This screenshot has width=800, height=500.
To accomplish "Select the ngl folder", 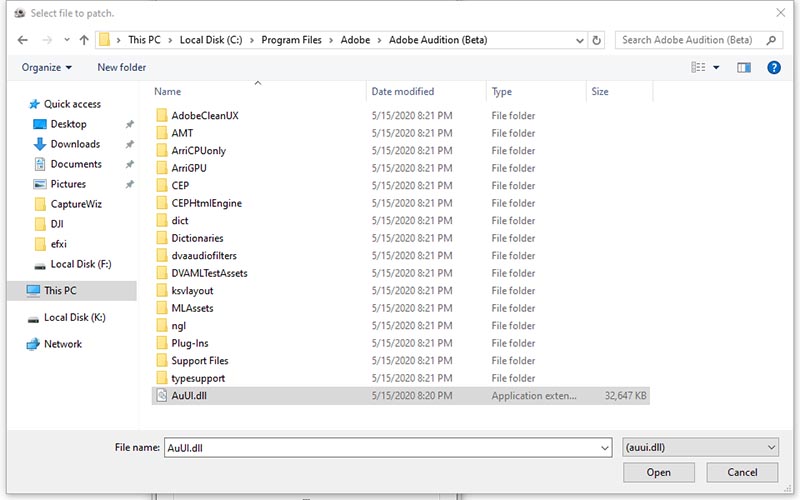I will pos(179,326).
